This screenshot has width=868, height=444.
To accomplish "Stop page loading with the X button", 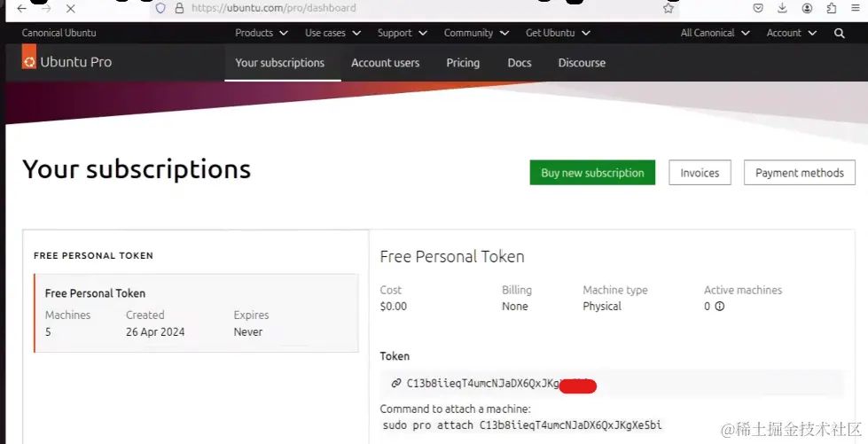I will coord(70,8).
